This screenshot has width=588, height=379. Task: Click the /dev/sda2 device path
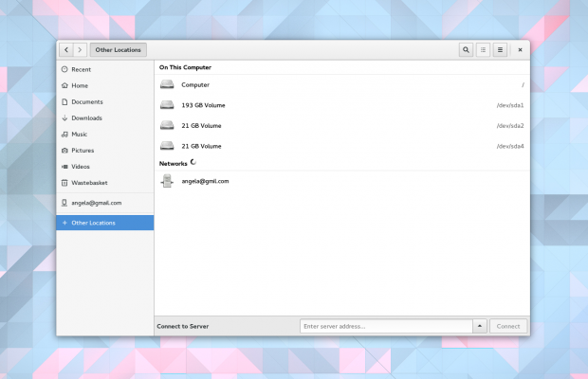tap(510, 126)
